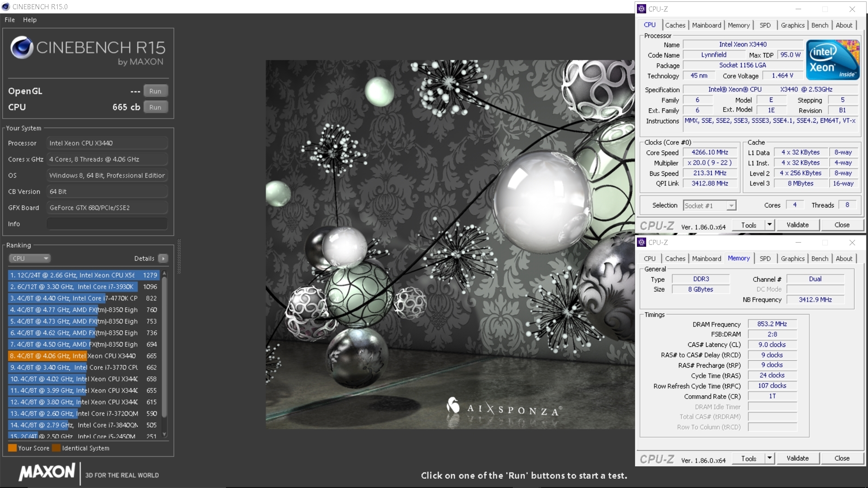This screenshot has width=868, height=488.
Task: Open the Help menu in Cinebench
Action: click(30, 20)
